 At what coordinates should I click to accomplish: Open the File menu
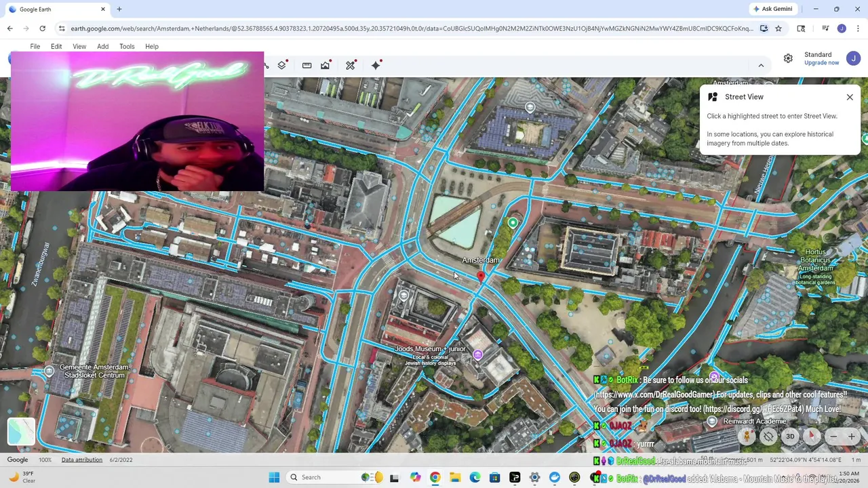35,46
